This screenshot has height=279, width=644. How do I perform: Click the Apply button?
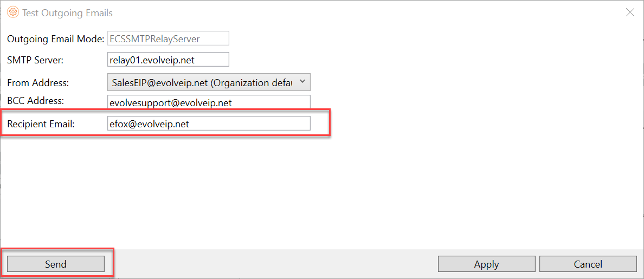pos(486,264)
